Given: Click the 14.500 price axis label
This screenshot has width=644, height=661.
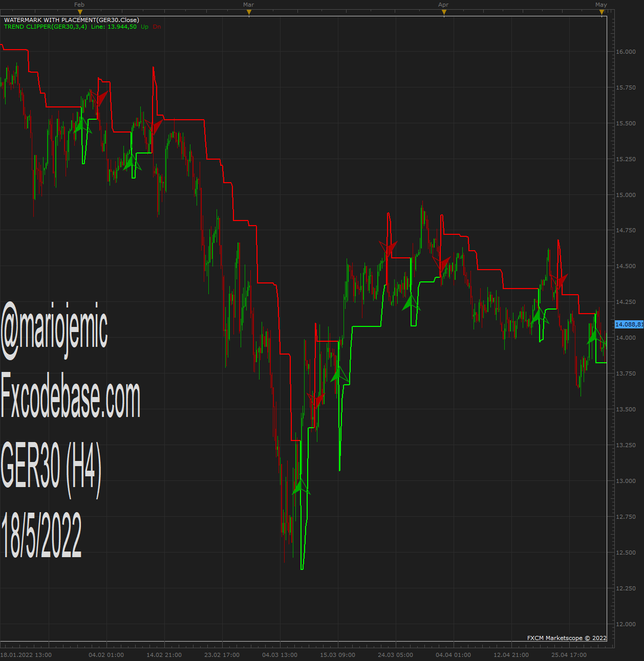Looking at the screenshot, I should coord(626,266).
